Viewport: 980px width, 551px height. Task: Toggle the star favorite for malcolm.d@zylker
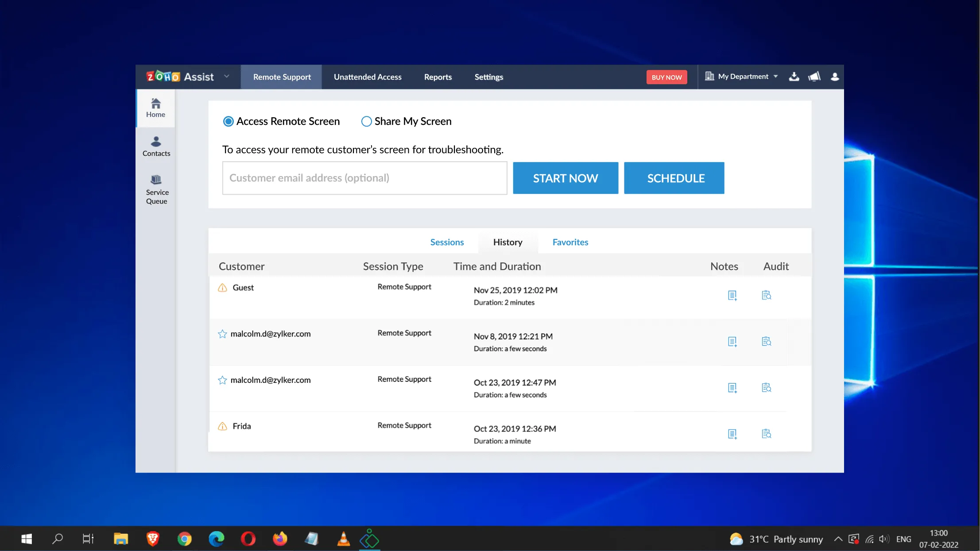point(222,334)
